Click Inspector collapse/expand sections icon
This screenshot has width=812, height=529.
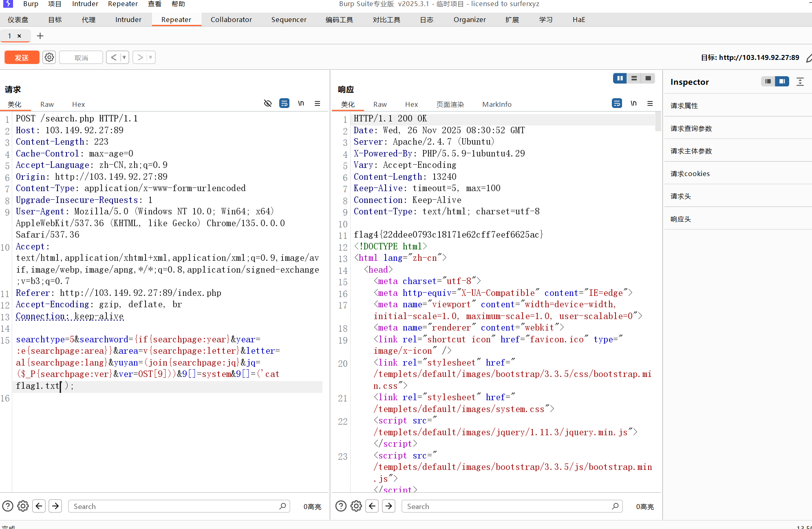pyautogui.click(x=800, y=82)
